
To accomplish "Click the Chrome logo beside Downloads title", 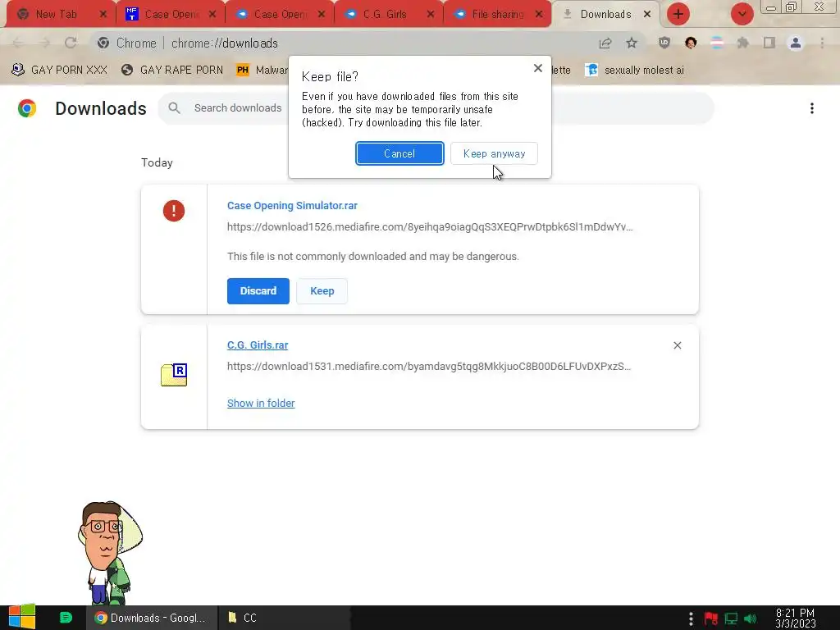I will click(27, 108).
